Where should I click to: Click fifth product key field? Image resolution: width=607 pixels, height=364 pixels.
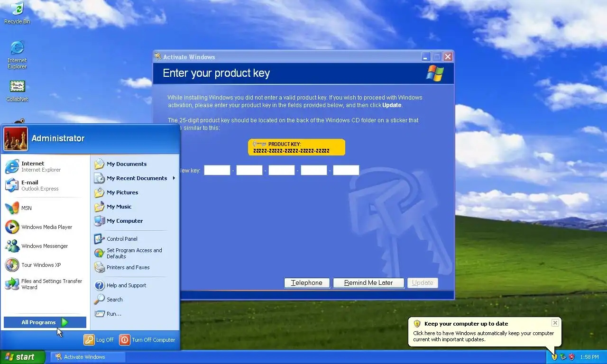tap(346, 170)
